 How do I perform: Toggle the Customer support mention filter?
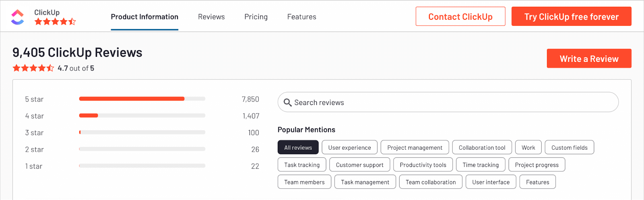click(x=360, y=165)
